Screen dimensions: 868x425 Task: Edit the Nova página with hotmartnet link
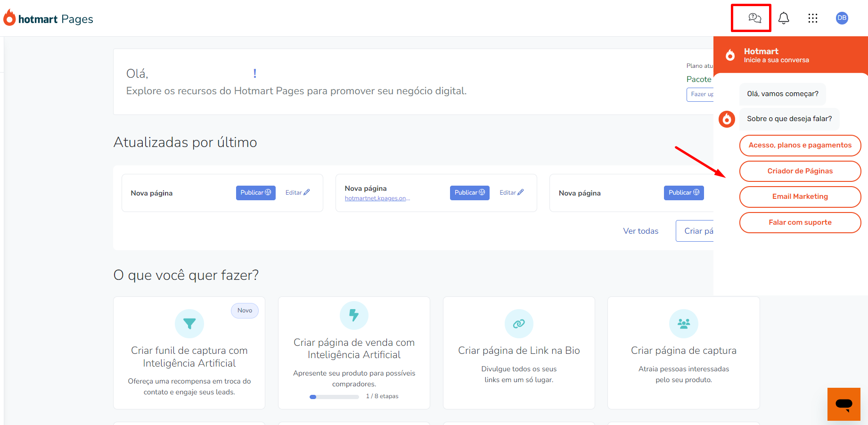pyautogui.click(x=512, y=193)
